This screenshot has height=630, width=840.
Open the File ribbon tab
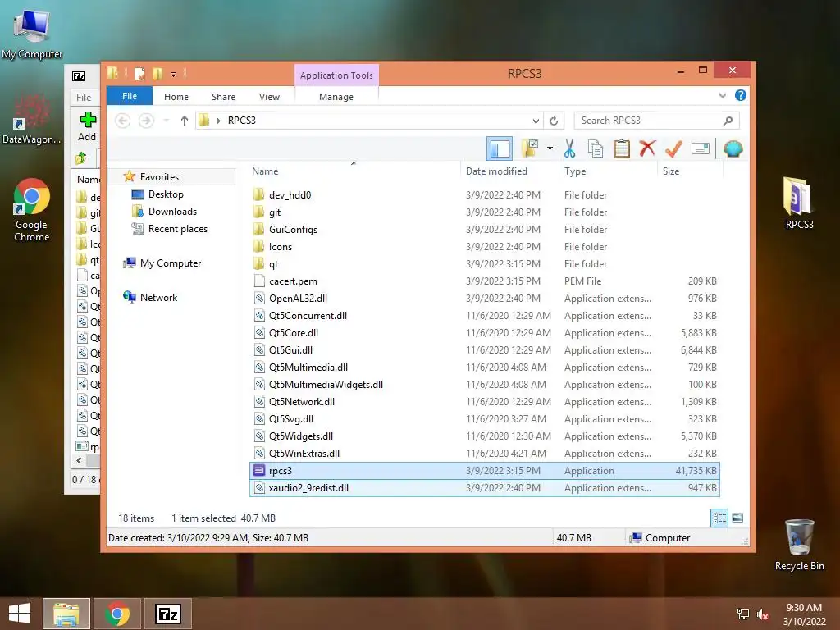point(130,96)
